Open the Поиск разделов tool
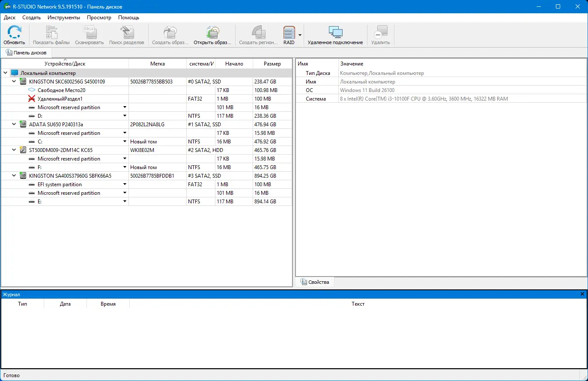Image resolution: width=588 pixels, height=381 pixels. (126, 34)
